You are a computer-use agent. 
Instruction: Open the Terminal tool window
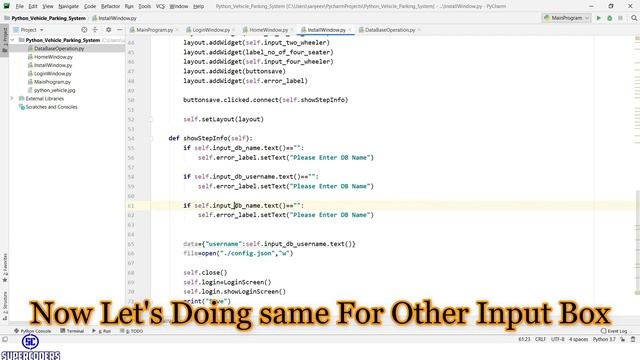tap(72, 331)
